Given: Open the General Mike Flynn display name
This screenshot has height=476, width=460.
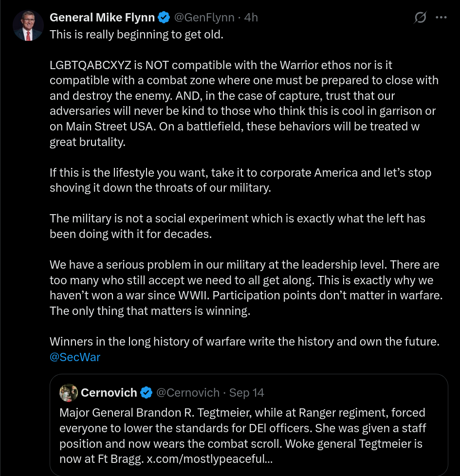Looking at the screenshot, I should coord(102,18).
